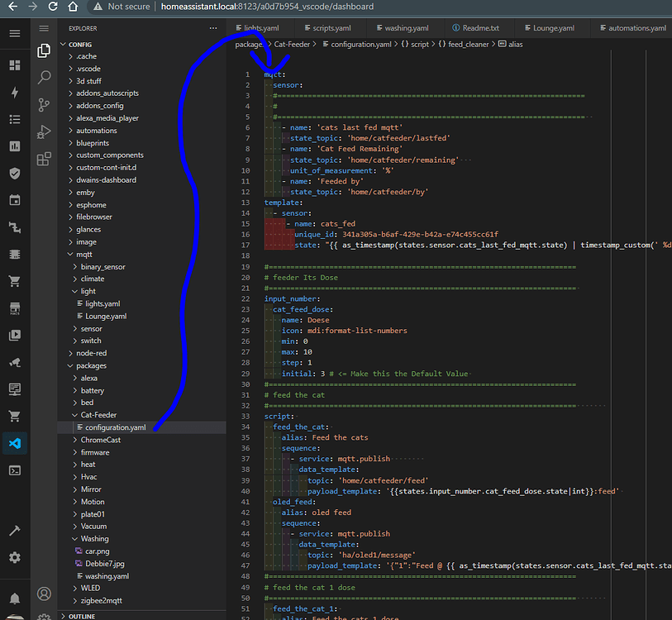
Task: Click the Accounts icon near the bottom
Action: click(44, 594)
